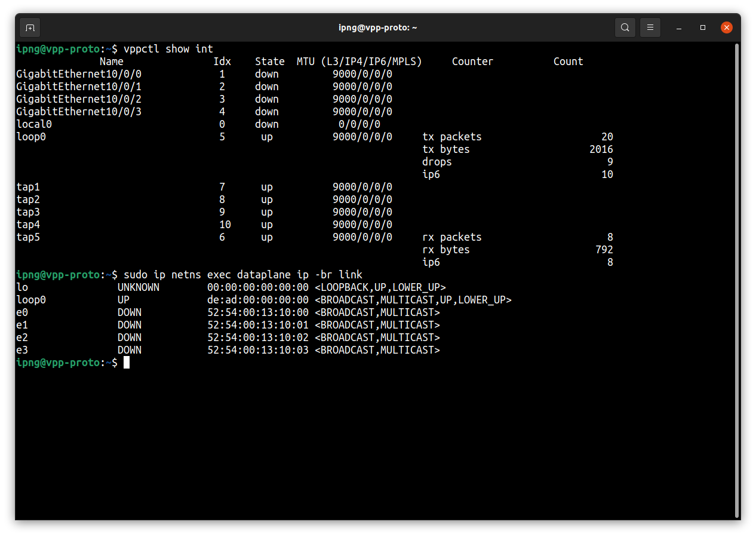Click the rx bytes counter label
Image resolution: width=756 pixels, height=537 pixels.
(x=445, y=250)
